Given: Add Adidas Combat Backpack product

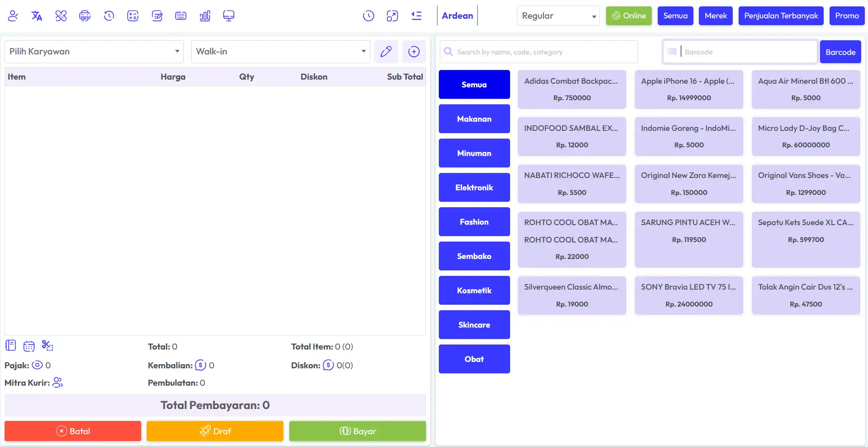Looking at the screenshot, I should click(x=572, y=89).
